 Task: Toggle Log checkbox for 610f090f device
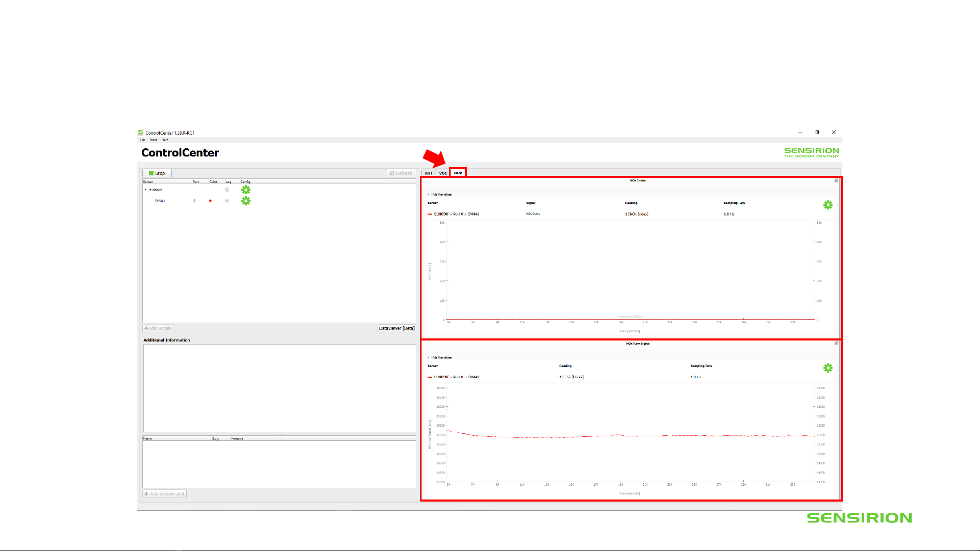[x=227, y=190]
